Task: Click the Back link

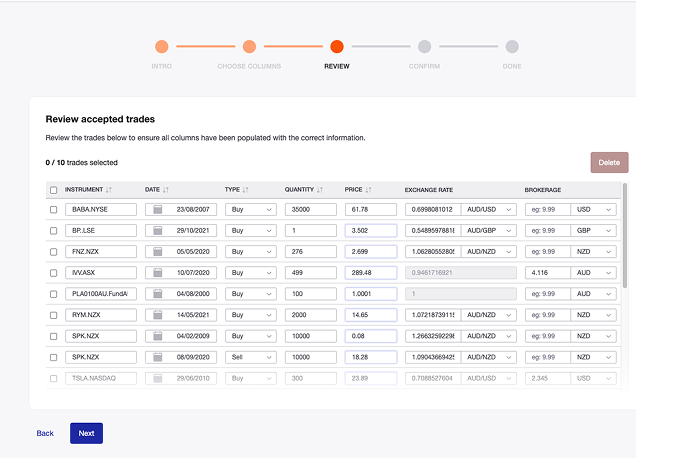Action: pos(45,433)
